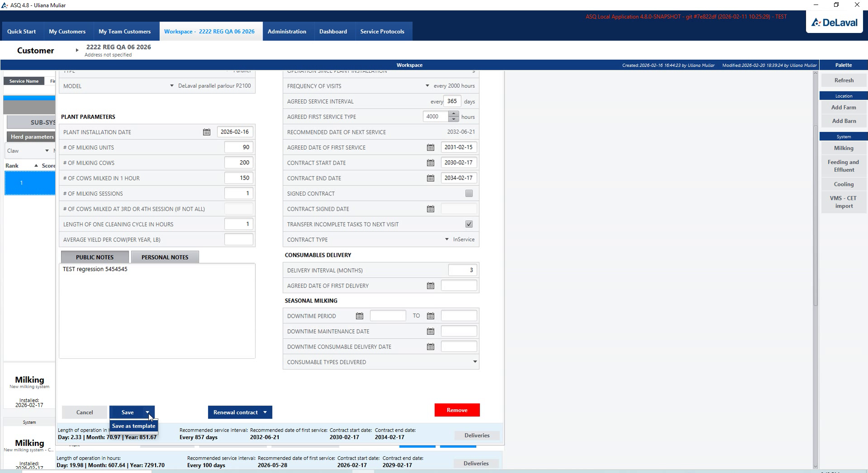
Task: Click the Delivery Interval months field
Action: coord(463,270)
